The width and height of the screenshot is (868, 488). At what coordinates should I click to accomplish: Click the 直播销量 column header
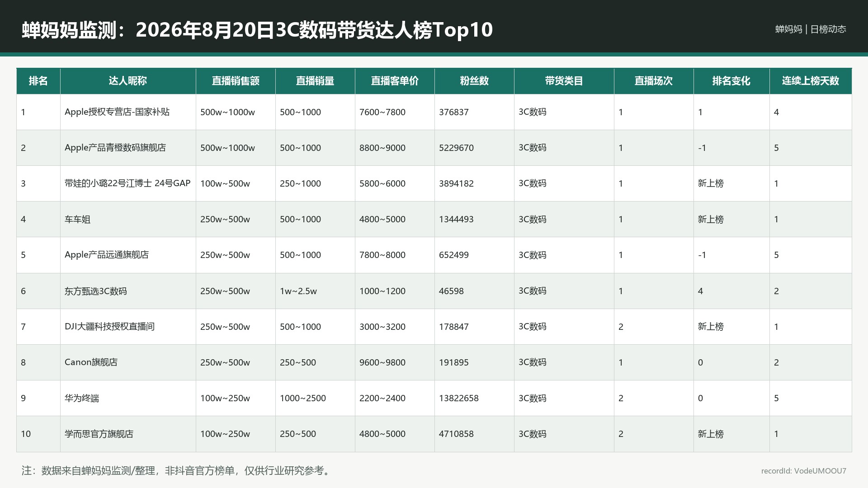pyautogui.click(x=315, y=81)
